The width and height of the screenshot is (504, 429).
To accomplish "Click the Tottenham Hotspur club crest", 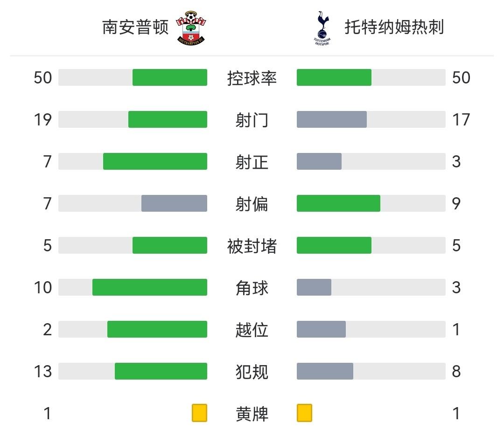I will [x=322, y=28].
